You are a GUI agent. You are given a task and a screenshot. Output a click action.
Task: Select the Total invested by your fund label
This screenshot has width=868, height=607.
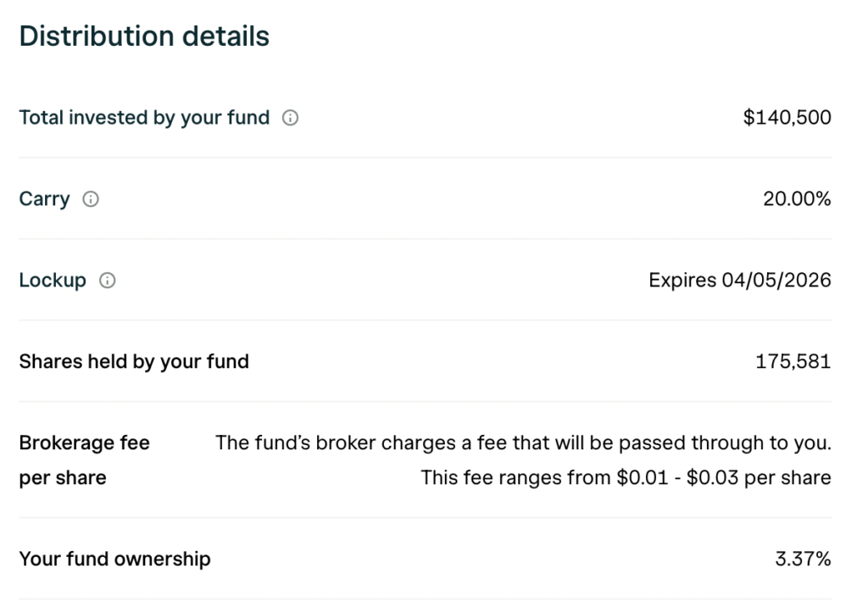click(144, 118)
